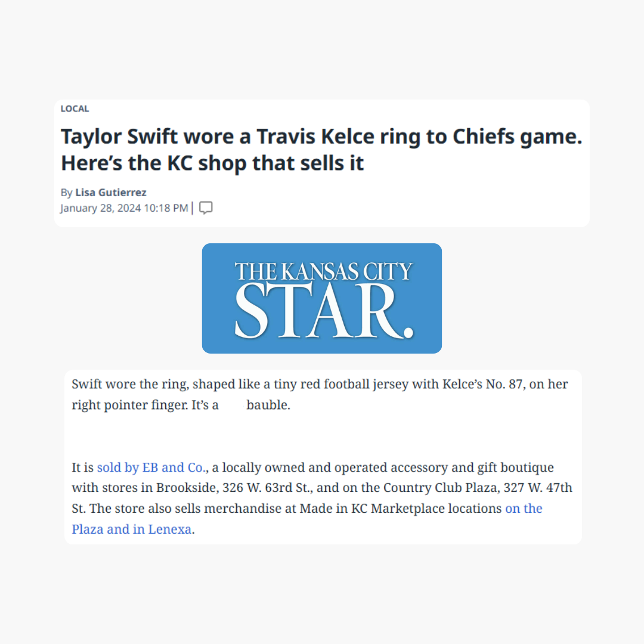Click the vertical divider beside the timestamp
This screenshot has width=644, height=644.
tap(192, 208)
